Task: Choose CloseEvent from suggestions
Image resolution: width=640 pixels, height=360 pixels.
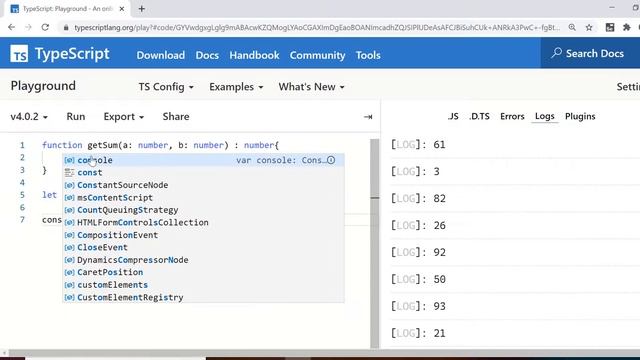Action: [203, 247]
